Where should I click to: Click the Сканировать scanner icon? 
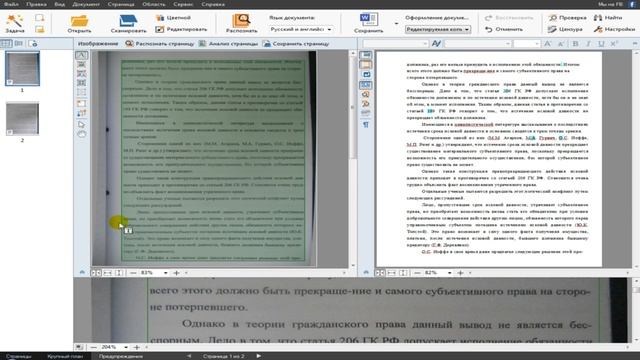pyautogui.click(x=128, y=23)
